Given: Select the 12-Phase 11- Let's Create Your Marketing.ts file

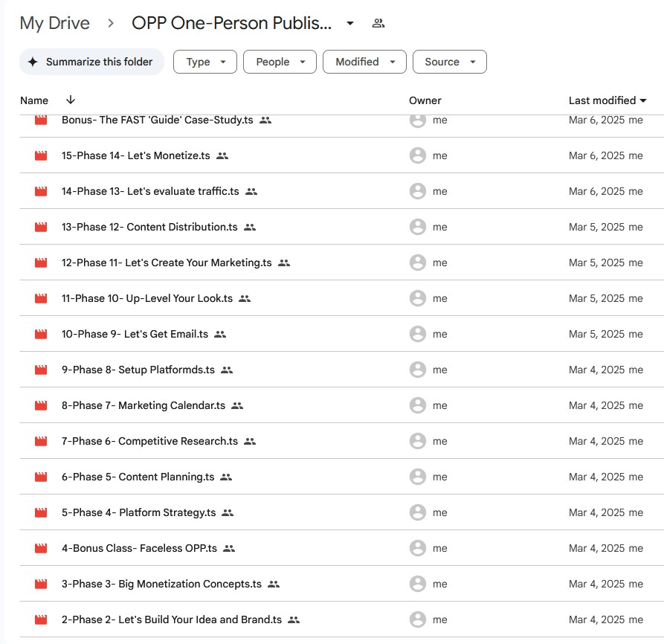Looking at the screenshot, I should tap(167, 263).
